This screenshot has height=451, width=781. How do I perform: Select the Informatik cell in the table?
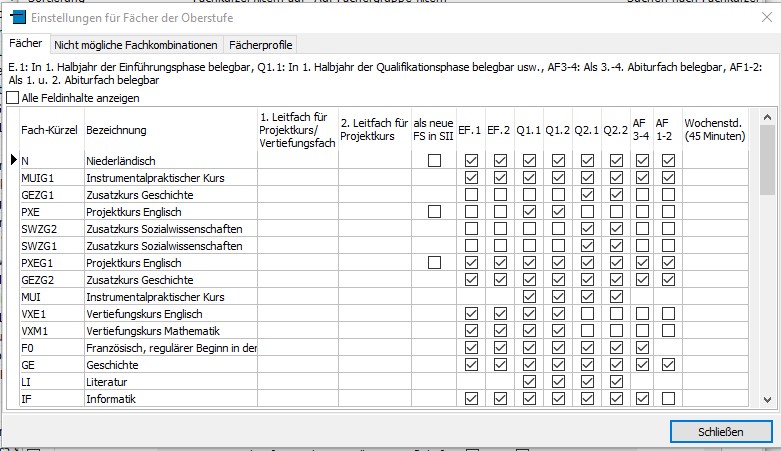170,399
